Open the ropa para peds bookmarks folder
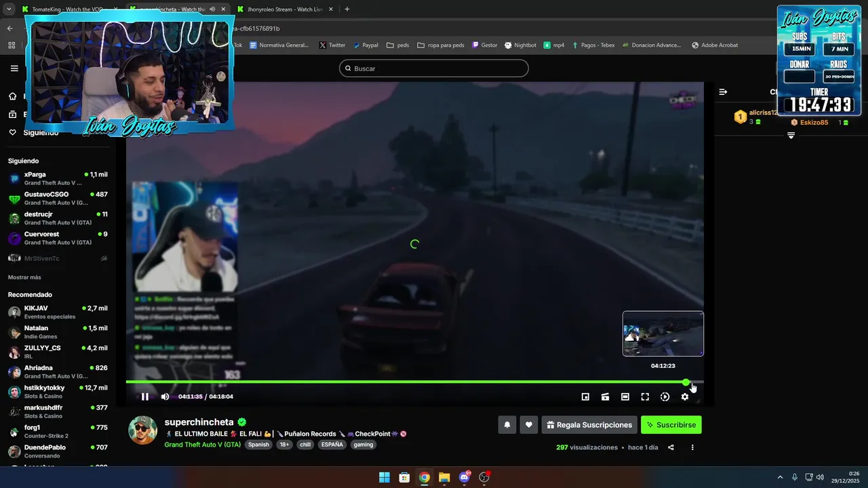Screen dimensions: 868x488 pos(441,45)
